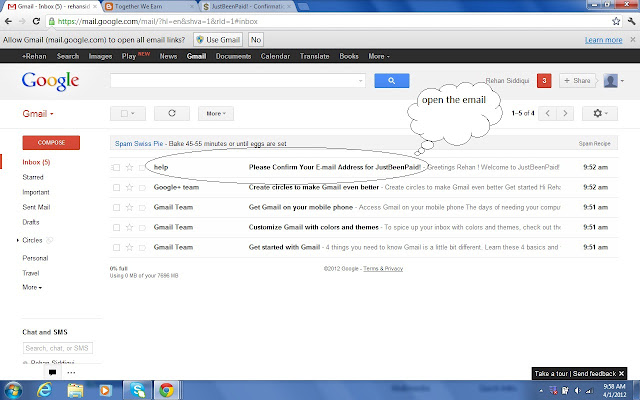Open profile avatar picture menu
This screenshot has width=640, height=400.
point(610,81)
